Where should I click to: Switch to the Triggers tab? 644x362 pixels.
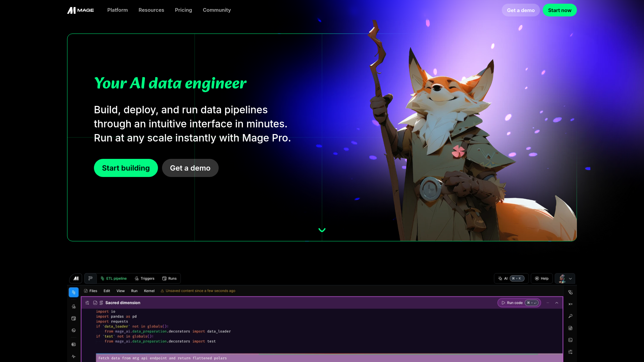145,279
